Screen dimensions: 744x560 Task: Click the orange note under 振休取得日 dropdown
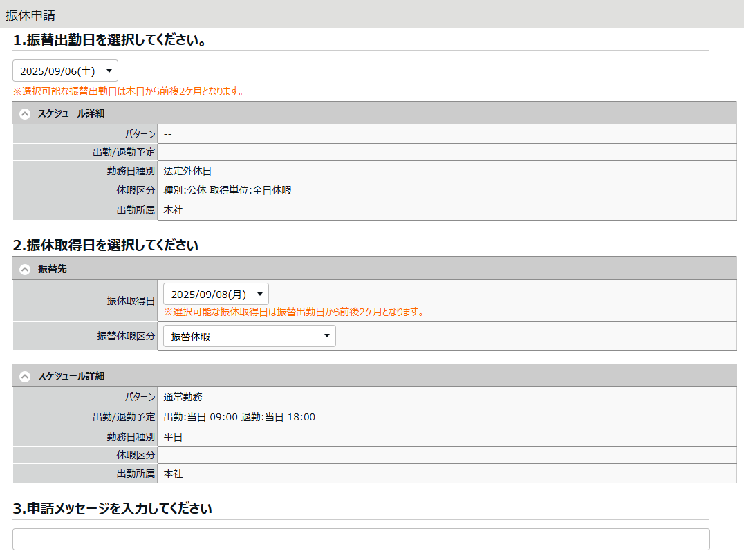click(293, 312)
